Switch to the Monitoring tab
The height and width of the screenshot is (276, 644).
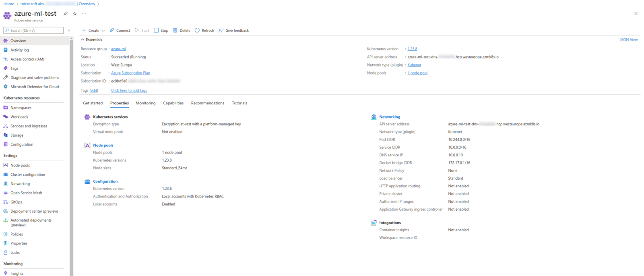[146, 103]
